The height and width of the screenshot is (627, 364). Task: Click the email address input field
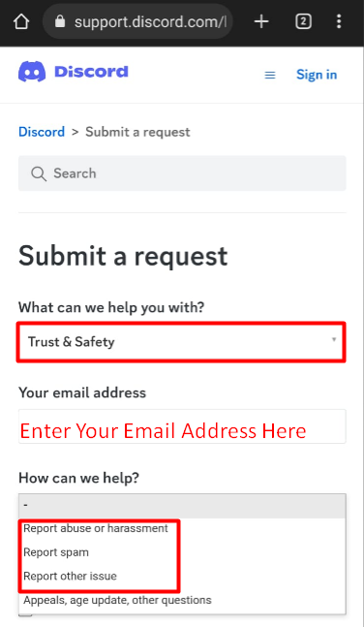182,426
